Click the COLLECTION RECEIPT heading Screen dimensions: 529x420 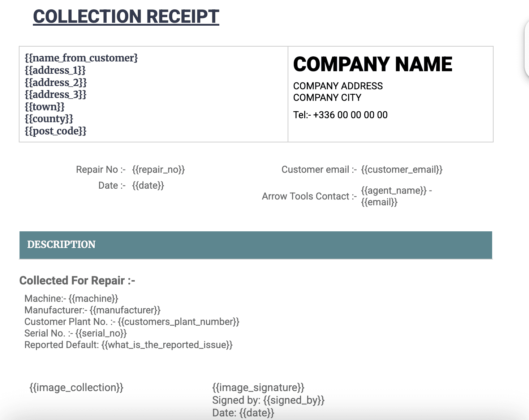126,16
